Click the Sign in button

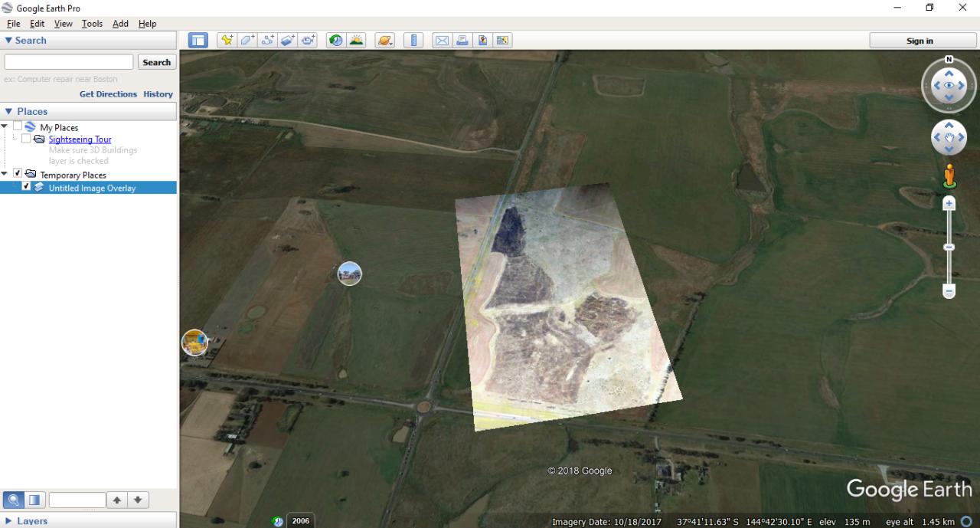coord(920,41)
